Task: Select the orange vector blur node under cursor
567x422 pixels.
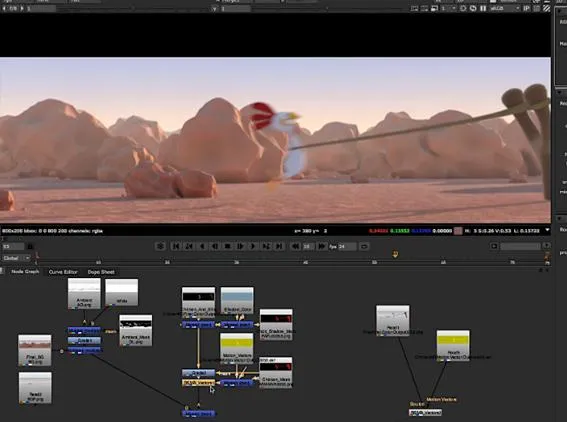Action: pos(199,383)
